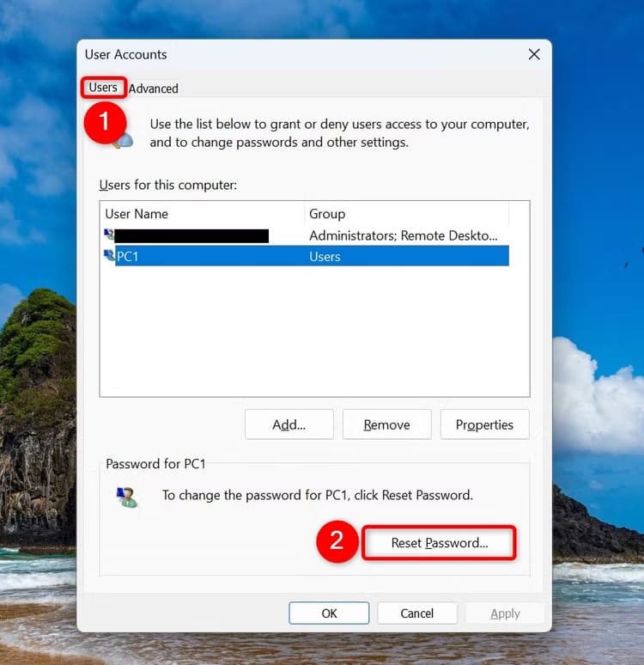Screen dimensions: 644x665
Task: Confirm with the OK button
Action: (329, 613)
